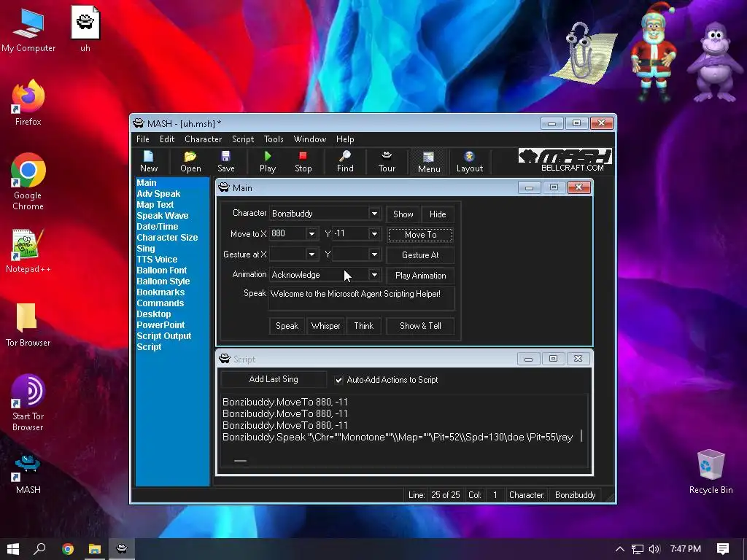This screenshot has width=747, height=560.
Task: Open the Move to X dropdown
Action: coord(311,234)
